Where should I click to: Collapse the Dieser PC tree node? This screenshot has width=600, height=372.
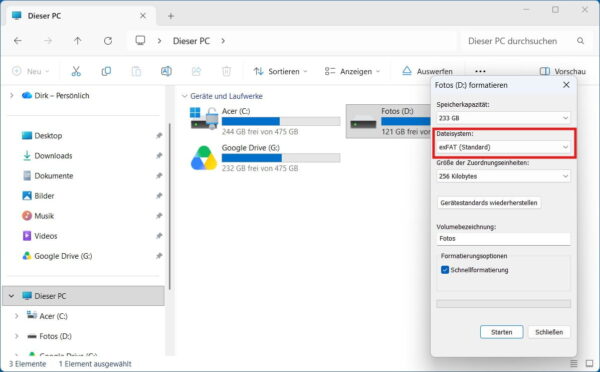pos(11,296)
